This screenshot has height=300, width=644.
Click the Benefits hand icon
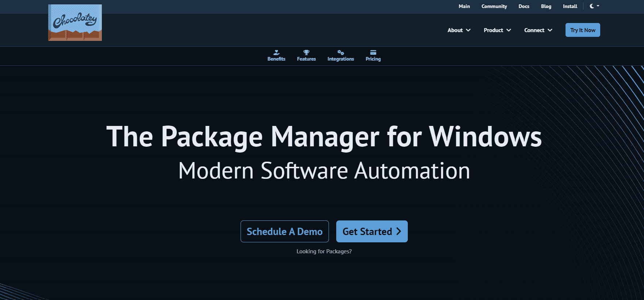point(276,53)
